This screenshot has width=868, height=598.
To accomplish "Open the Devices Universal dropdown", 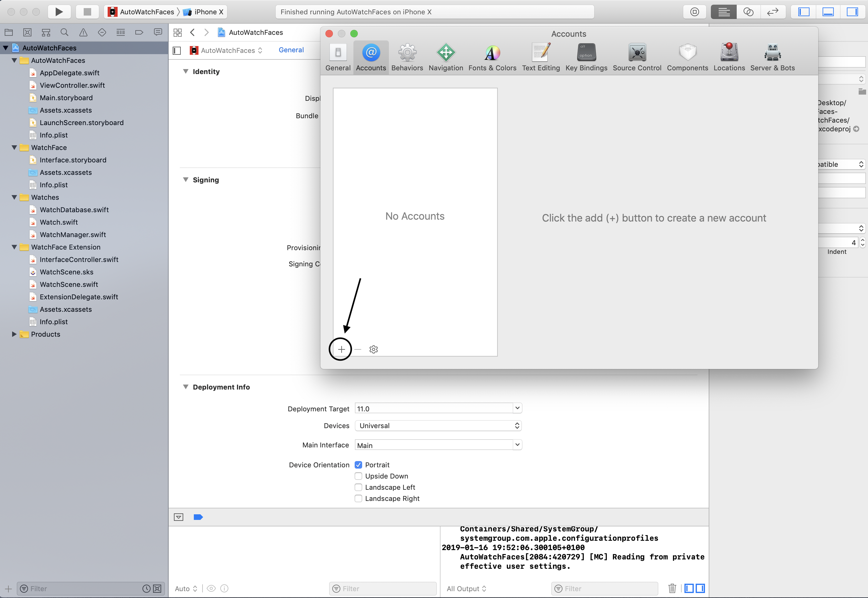I will click(x=438, y=426).
